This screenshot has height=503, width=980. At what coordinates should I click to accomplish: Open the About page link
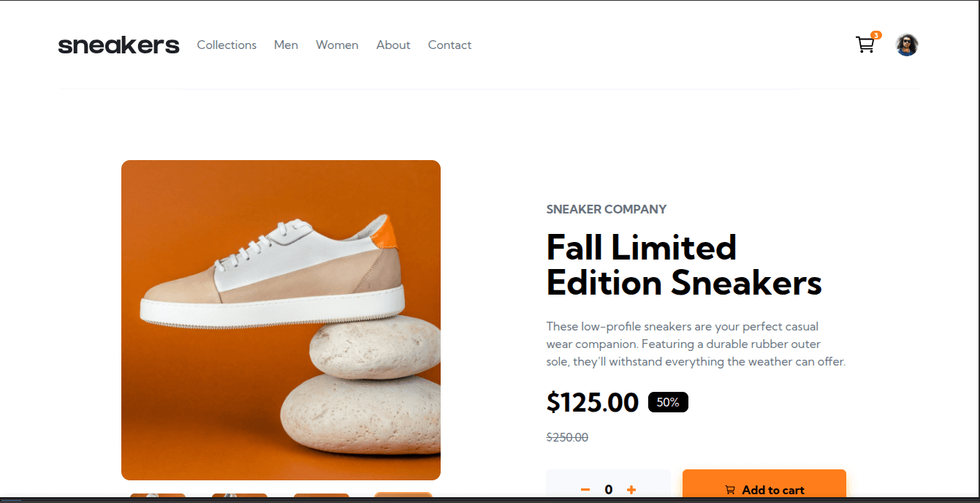pyautogui.click(x=393, y=45)
